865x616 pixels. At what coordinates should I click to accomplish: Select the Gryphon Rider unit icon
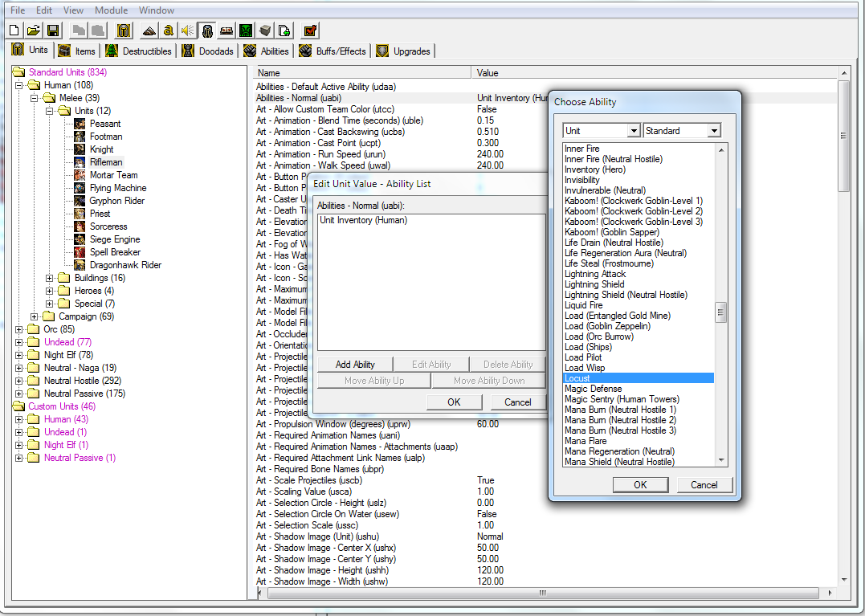(x=80, y=201)
